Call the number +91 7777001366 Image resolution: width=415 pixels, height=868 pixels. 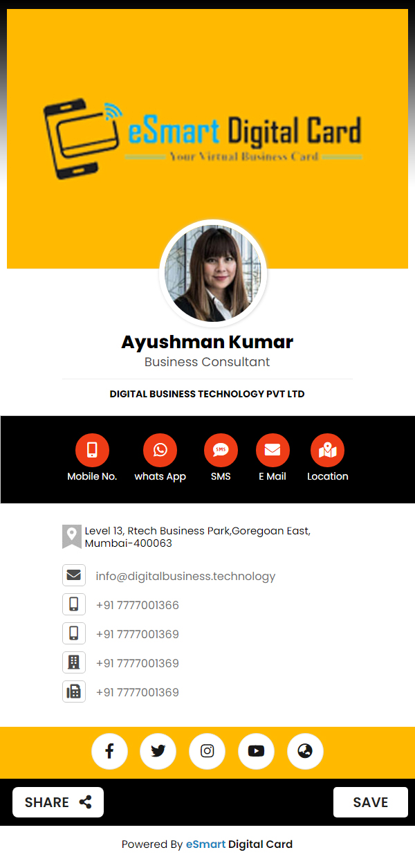[138, 605]
